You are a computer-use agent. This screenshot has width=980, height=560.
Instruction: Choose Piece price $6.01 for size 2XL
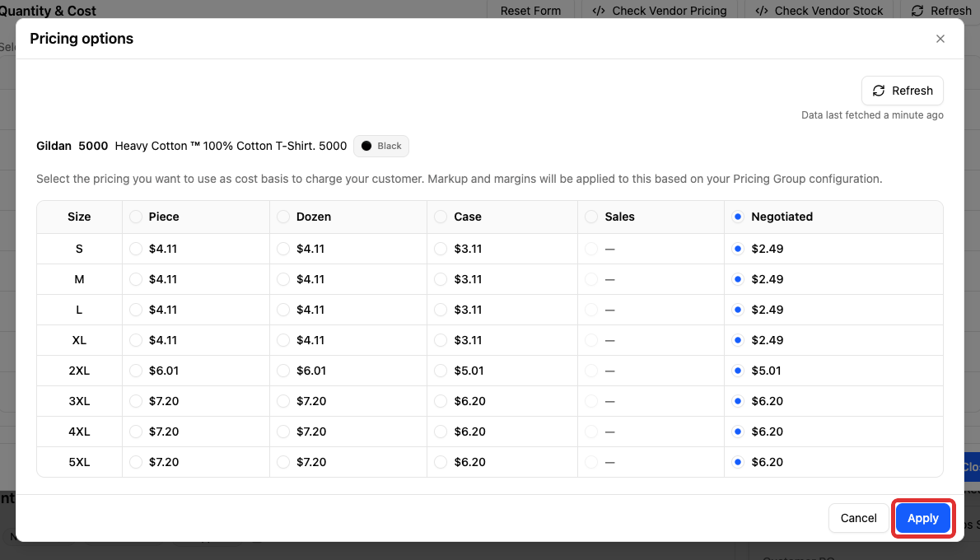click(136, 371)
